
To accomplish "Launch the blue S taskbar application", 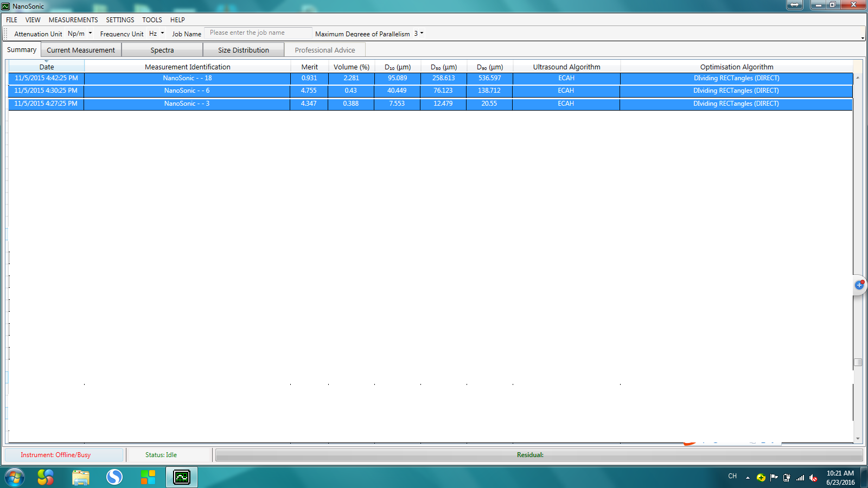I will point(114,477).
